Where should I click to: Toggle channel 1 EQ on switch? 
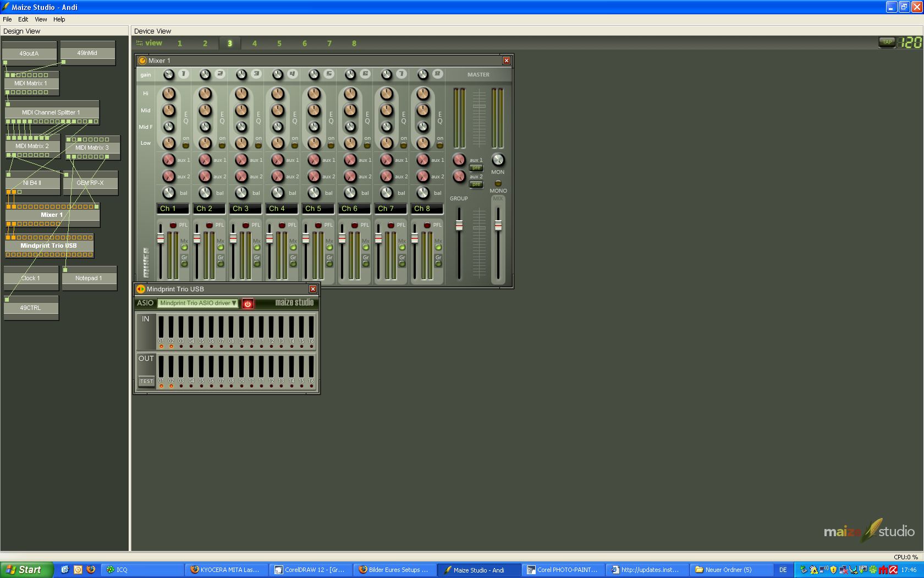click(x=186, y=145)
